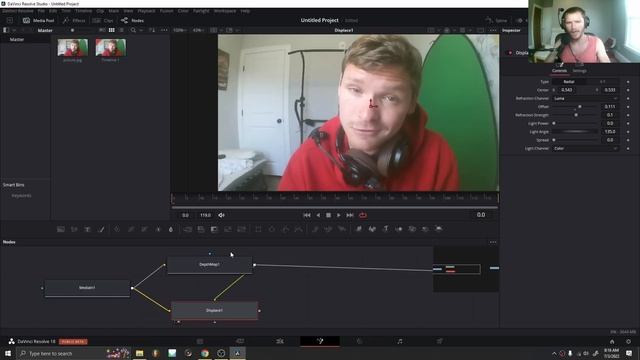Toggle keyframe for Refraction Strength
Viewport: 640px width, 360px height.
[x=628, y=115]
